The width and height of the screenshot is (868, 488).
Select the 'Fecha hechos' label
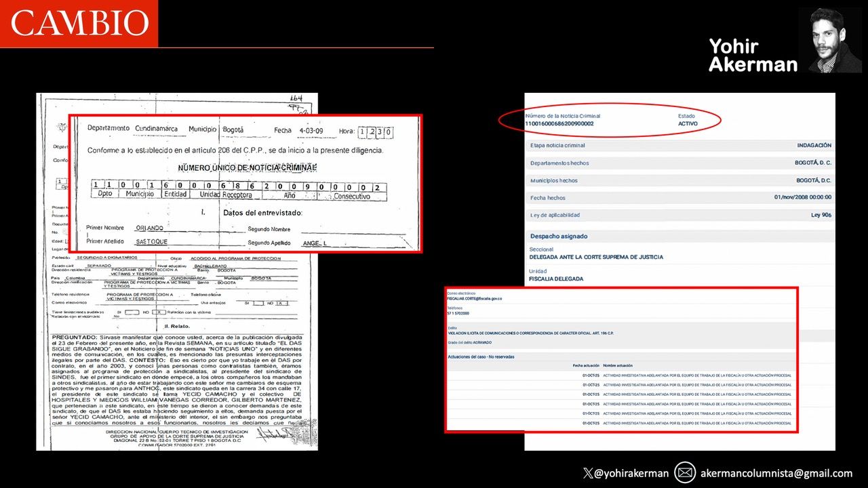click(548, 198)
